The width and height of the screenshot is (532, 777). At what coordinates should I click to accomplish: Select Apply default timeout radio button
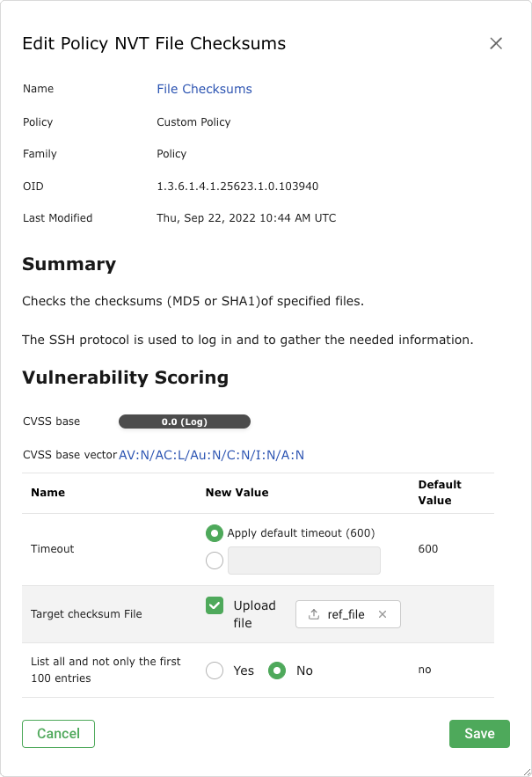tap(214, 533)
